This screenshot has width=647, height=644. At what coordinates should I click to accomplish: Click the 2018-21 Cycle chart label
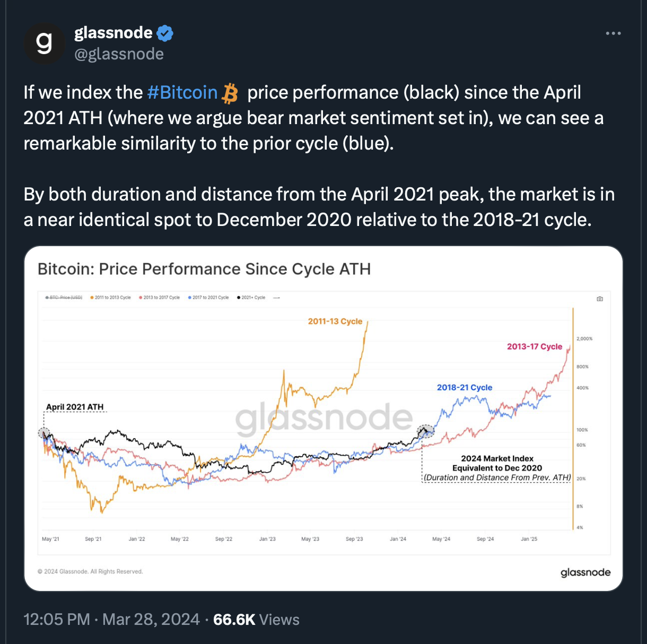[x=465, y=387]
